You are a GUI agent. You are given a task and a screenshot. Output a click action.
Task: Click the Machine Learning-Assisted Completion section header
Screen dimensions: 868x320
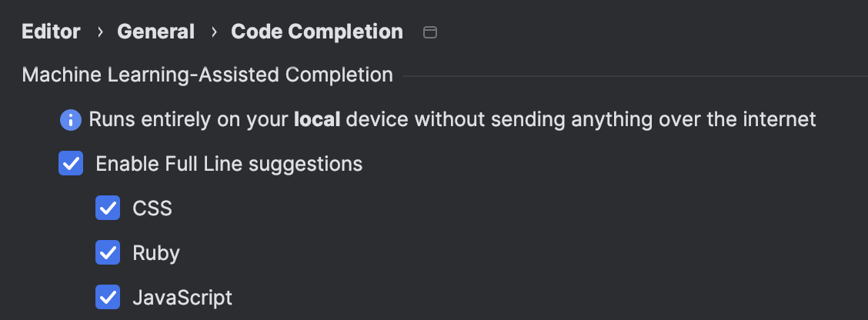click(x=207, y=75)
